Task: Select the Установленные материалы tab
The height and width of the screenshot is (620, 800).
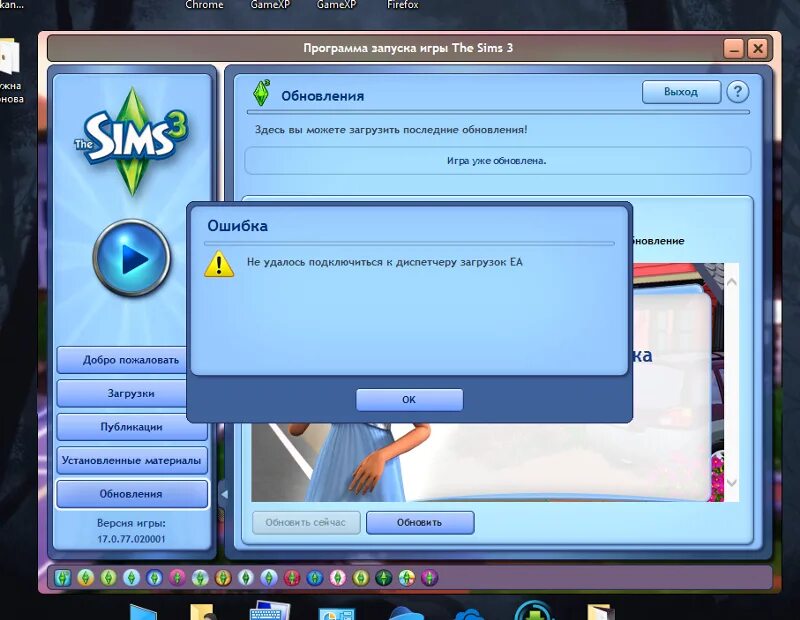Action: click(x=132, y=460)
